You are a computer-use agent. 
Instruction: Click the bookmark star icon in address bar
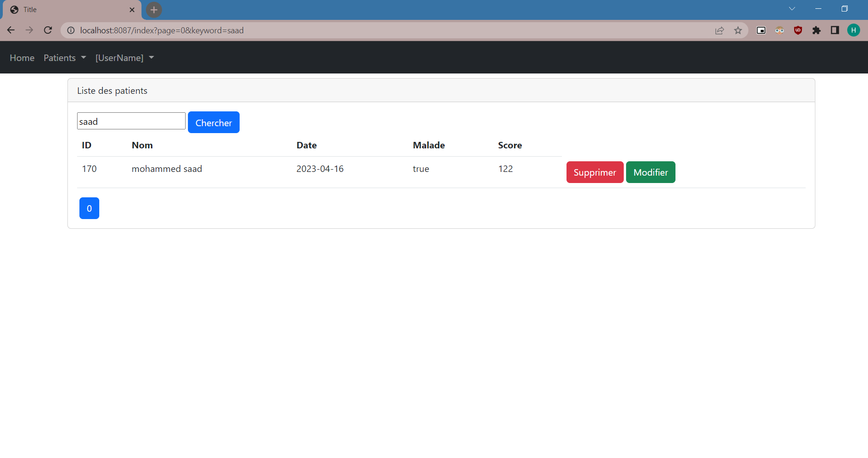737,30
